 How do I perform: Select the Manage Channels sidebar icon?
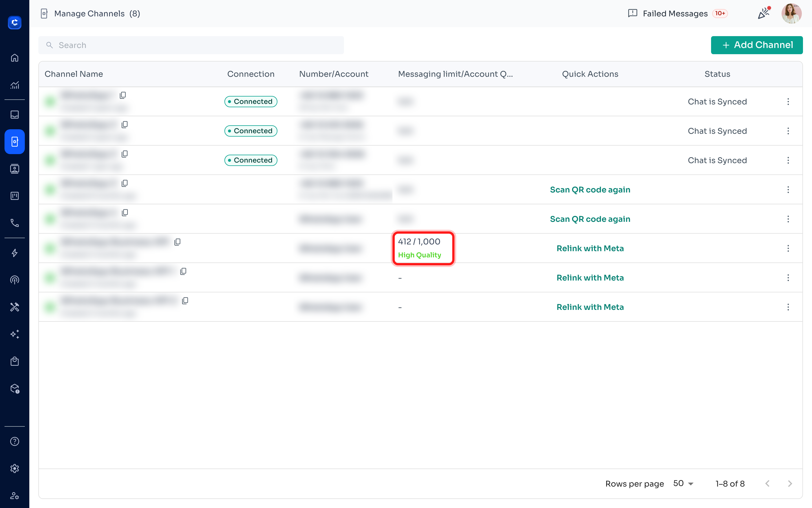[x=14, y=141]
